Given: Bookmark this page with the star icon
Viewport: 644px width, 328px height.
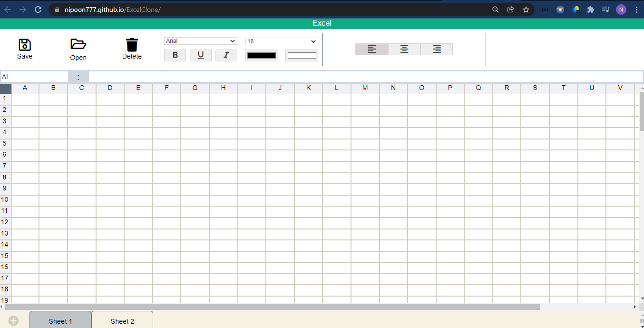Looking at the screenshot, I should click(x=526, y=10).
